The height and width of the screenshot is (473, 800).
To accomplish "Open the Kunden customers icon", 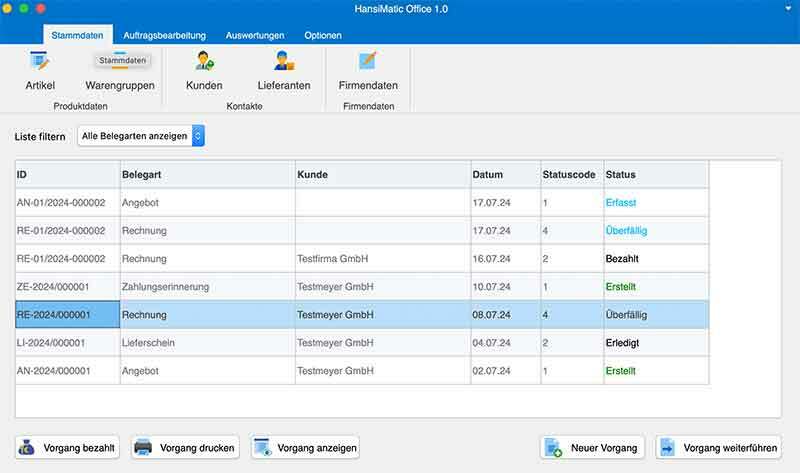I will [204, 68].
